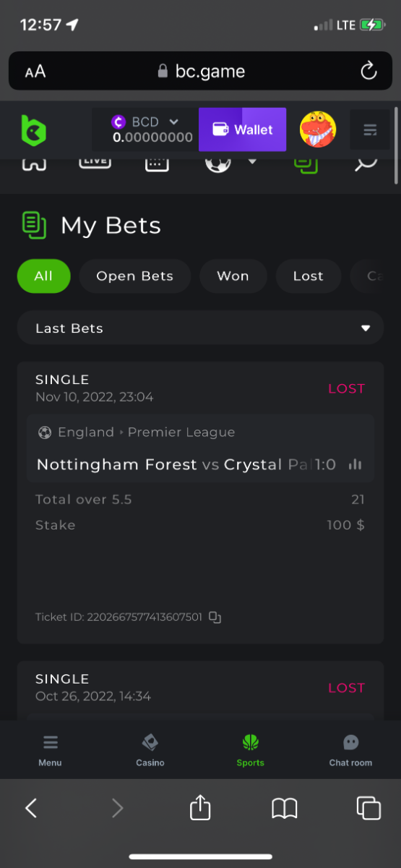The image size is (401, 868).
Task: Open the sports search magnifier icon
Action: pos(366,163)
